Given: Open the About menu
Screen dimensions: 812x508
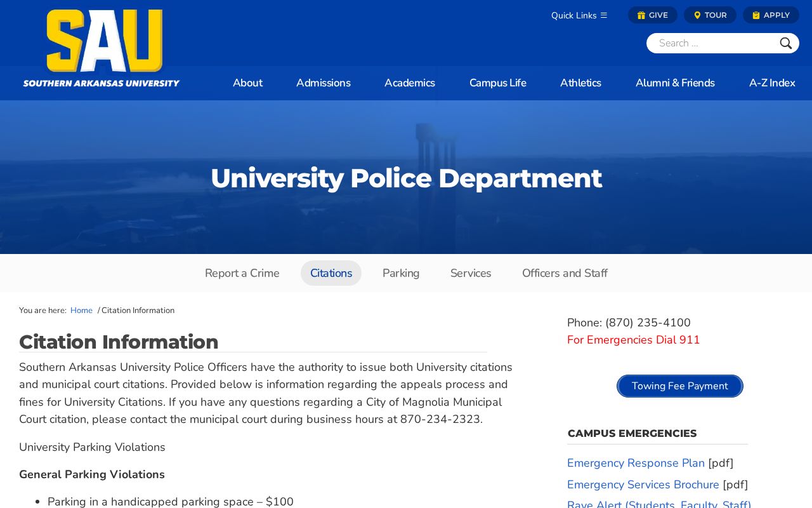Looking at the screenshot, I should click(x=247, y=83).
